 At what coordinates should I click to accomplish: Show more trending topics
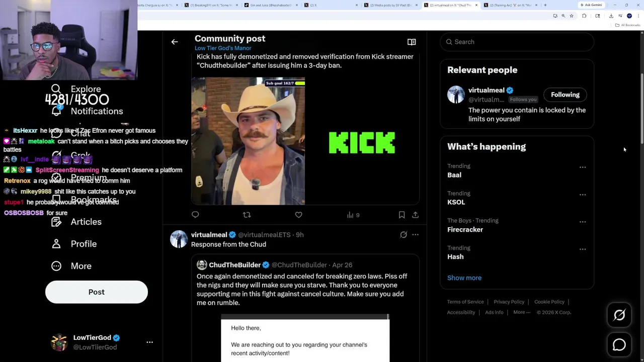pos(464,278)
